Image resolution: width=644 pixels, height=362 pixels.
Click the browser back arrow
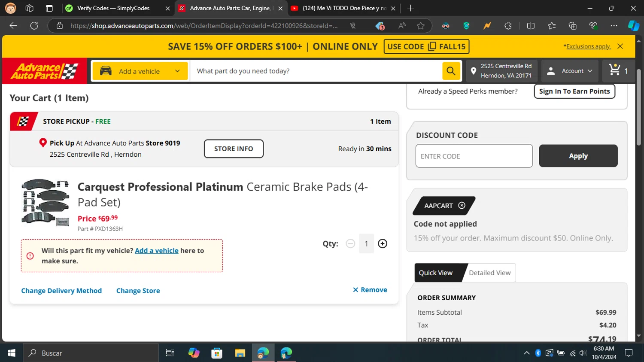click(13, 26)
